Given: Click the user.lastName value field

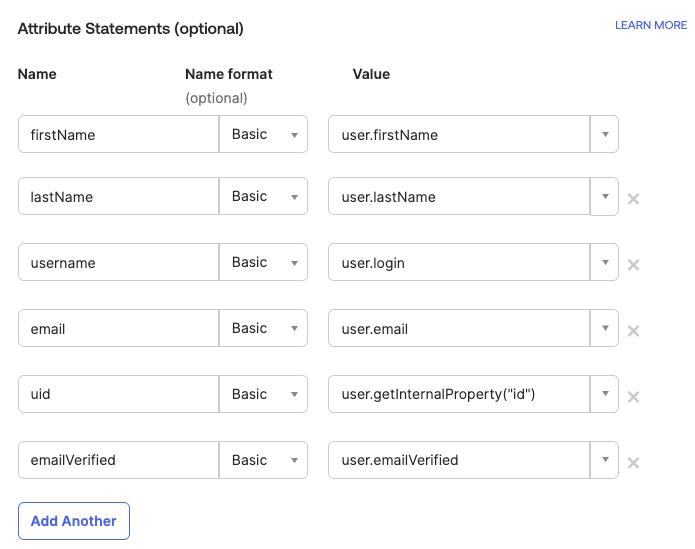Looking at the screenshot, I should [x=460, y=197].
